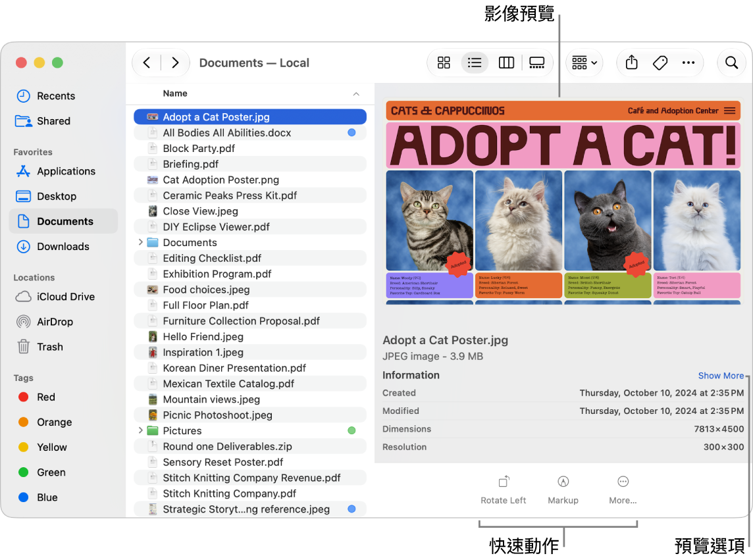
Task: Select Documents in the sidebar
Action: coord(63,221)
